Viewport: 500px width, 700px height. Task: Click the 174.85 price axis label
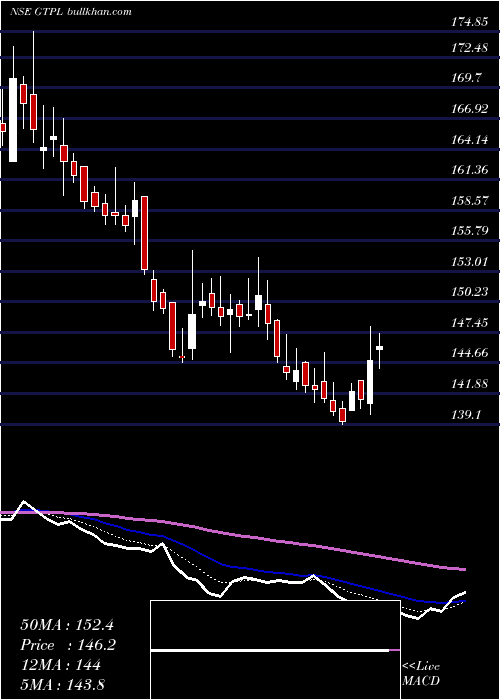point(469,21)
